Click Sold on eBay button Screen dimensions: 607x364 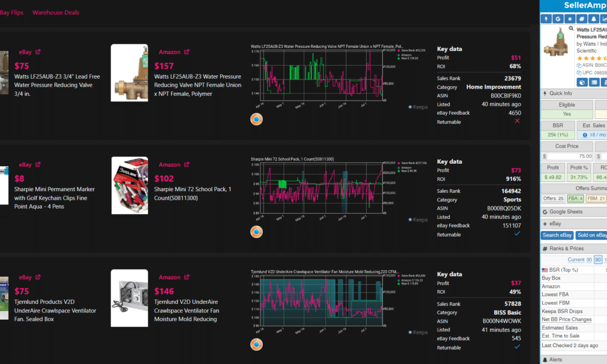[x=591, y=235]
